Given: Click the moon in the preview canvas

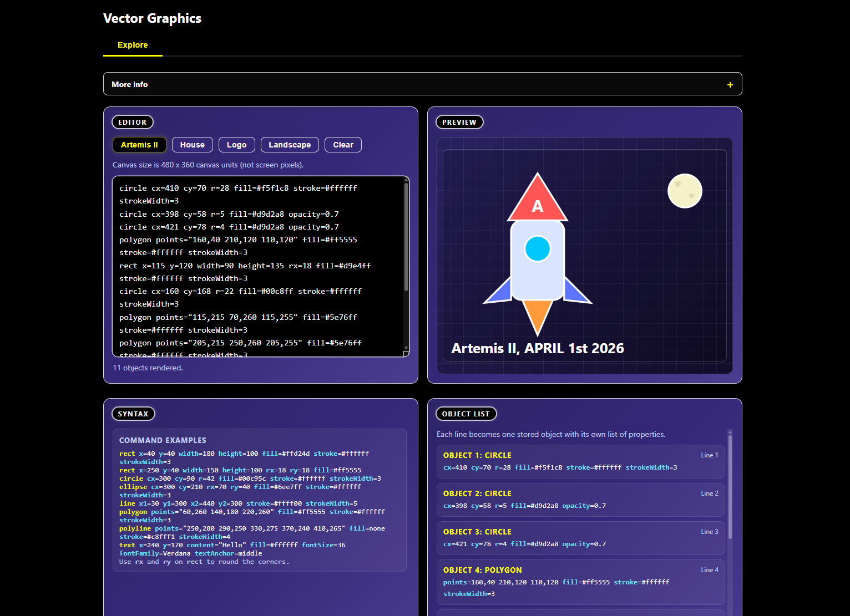Looking at the screenshot, I should 685,191.
